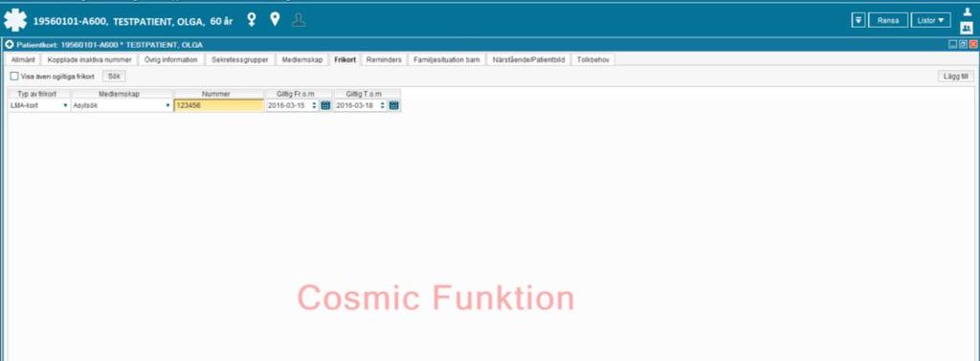The image size is (980, 361).
Task: Click the Cosmic star logo icon
Action: [15, 21]
